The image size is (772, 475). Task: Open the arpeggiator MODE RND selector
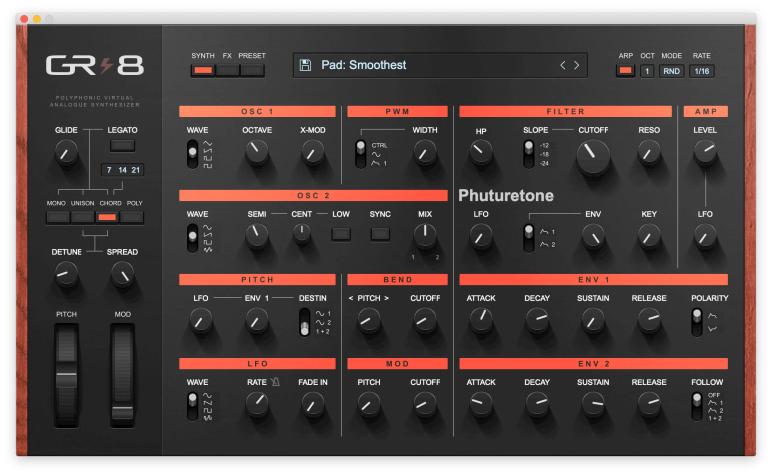coord(671,71)
